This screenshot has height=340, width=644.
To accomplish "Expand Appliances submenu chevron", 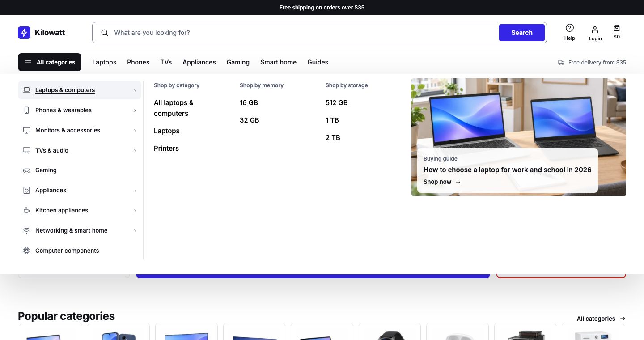I will [135, 191].
